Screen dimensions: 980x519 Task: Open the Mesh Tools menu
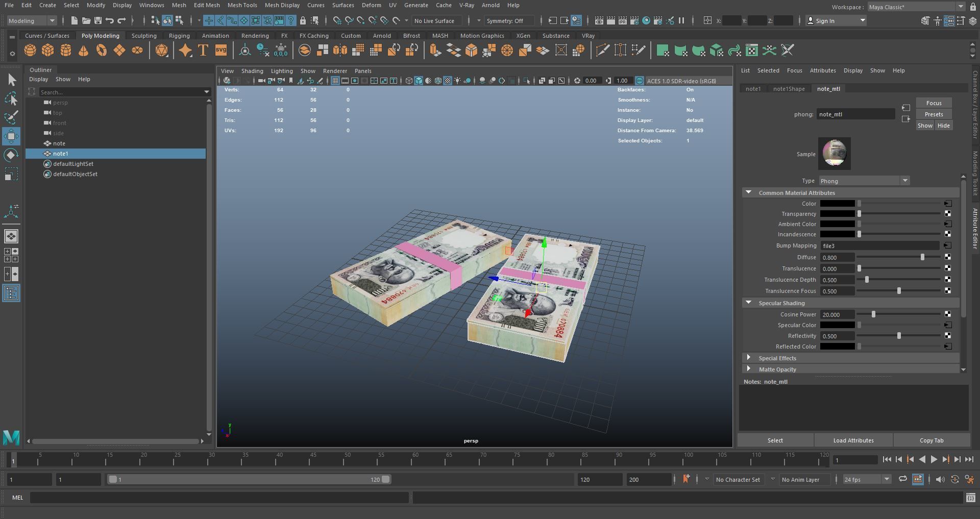(242, 5)
